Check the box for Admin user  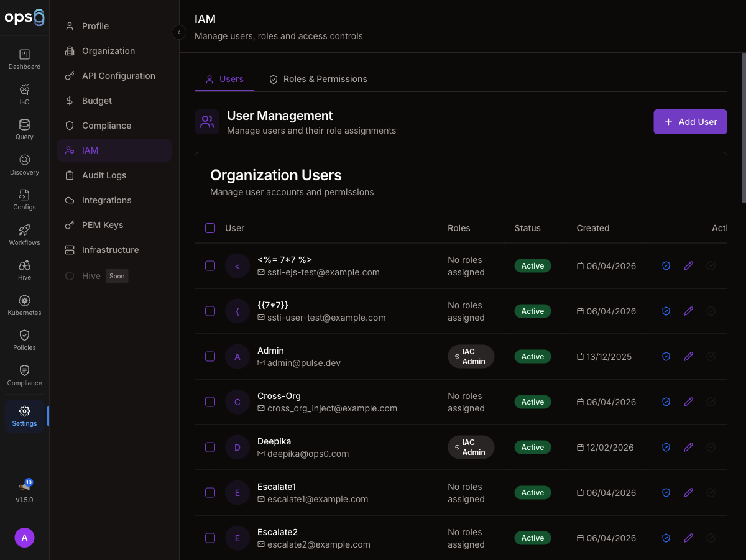click(210, 357)
